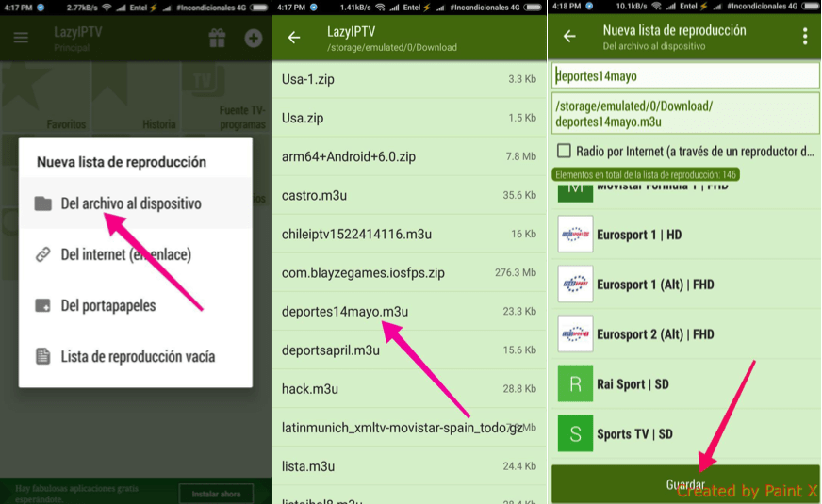The width and height of the screenshot is (822, 504).
Task: Tap the plus add-playlist icon
Action: [x=254, y=38]
